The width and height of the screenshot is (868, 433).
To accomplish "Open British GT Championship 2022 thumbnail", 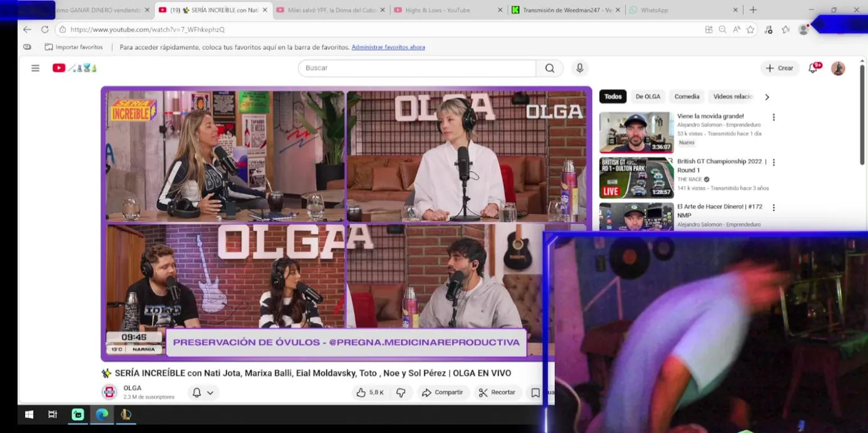I will click(x=636, y=177).
